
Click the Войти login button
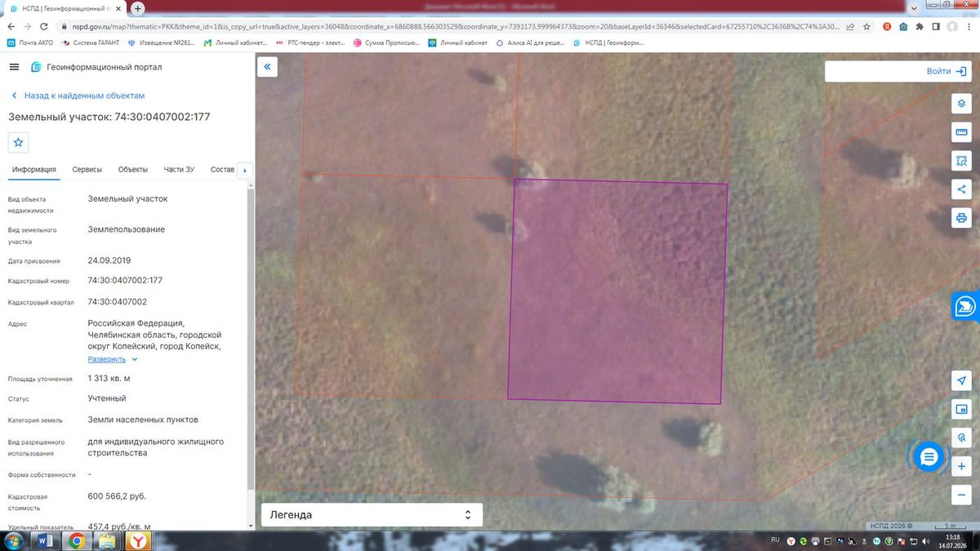947,71
